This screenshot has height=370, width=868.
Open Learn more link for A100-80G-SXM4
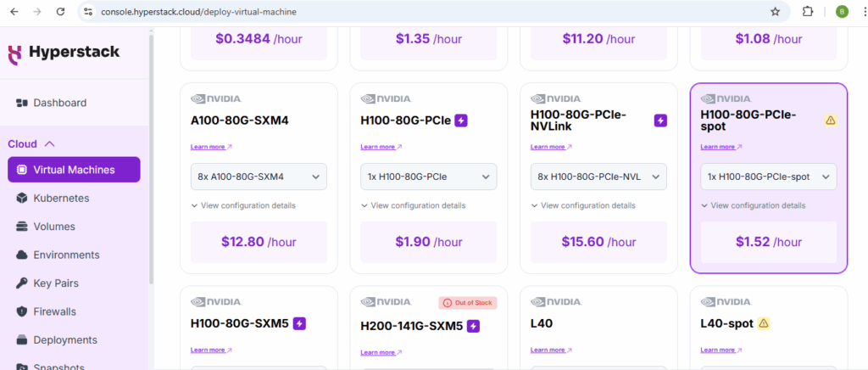(x=210, y=147)
